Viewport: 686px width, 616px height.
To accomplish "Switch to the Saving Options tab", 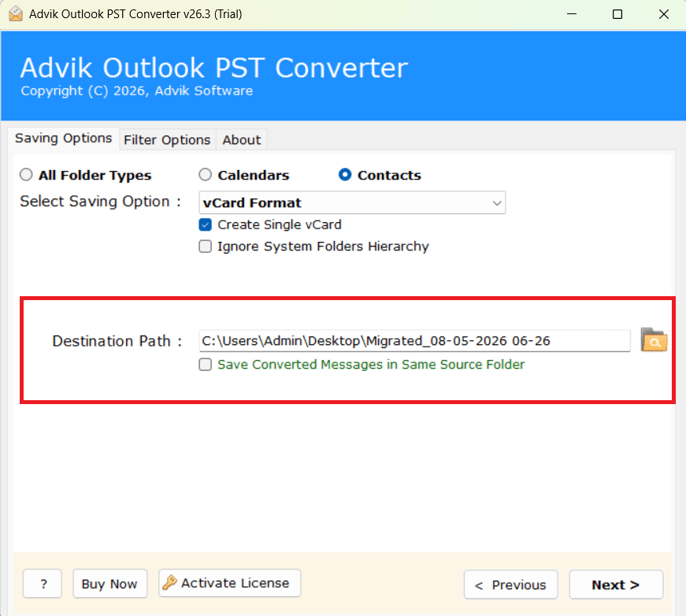I will (x=64, y=139).
